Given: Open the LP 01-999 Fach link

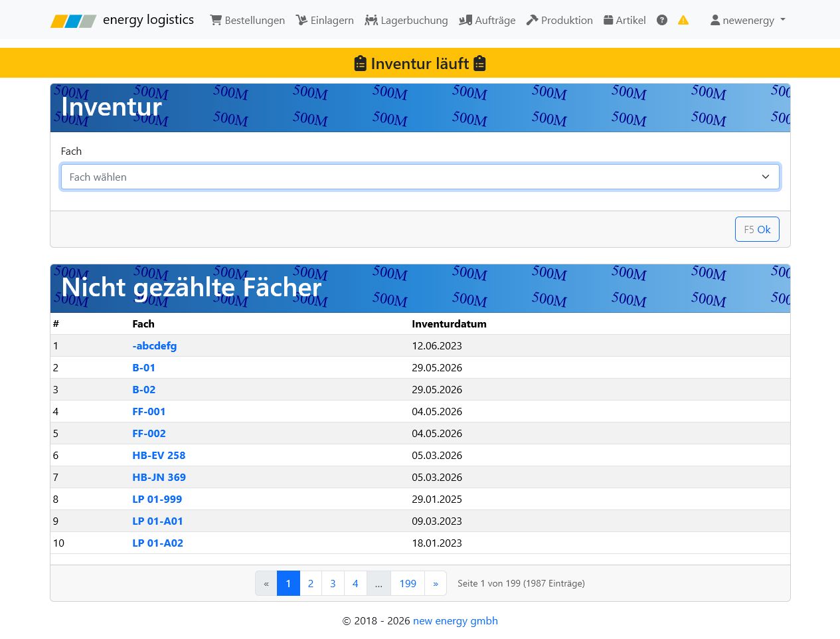Looking at the screenshot, I should (157, 499).
